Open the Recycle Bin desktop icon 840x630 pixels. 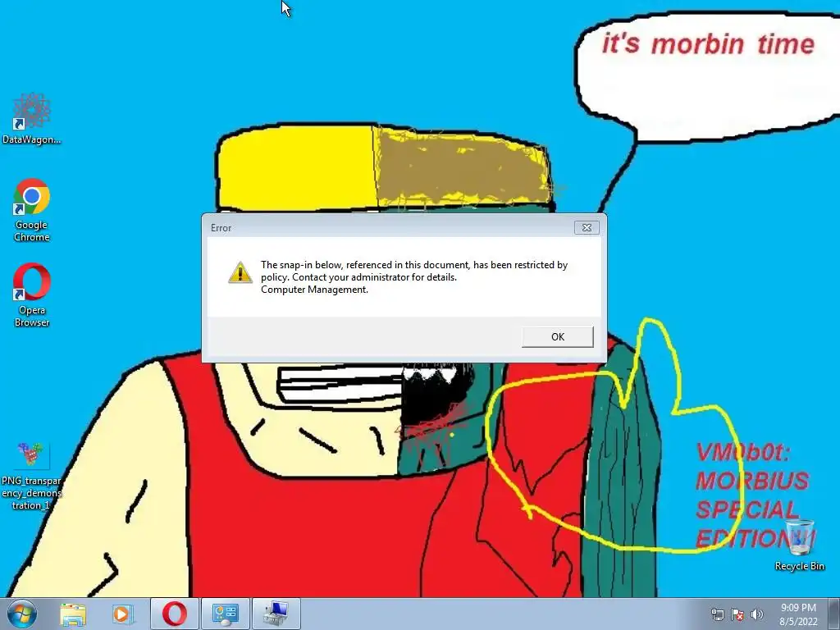click(799, 545)
